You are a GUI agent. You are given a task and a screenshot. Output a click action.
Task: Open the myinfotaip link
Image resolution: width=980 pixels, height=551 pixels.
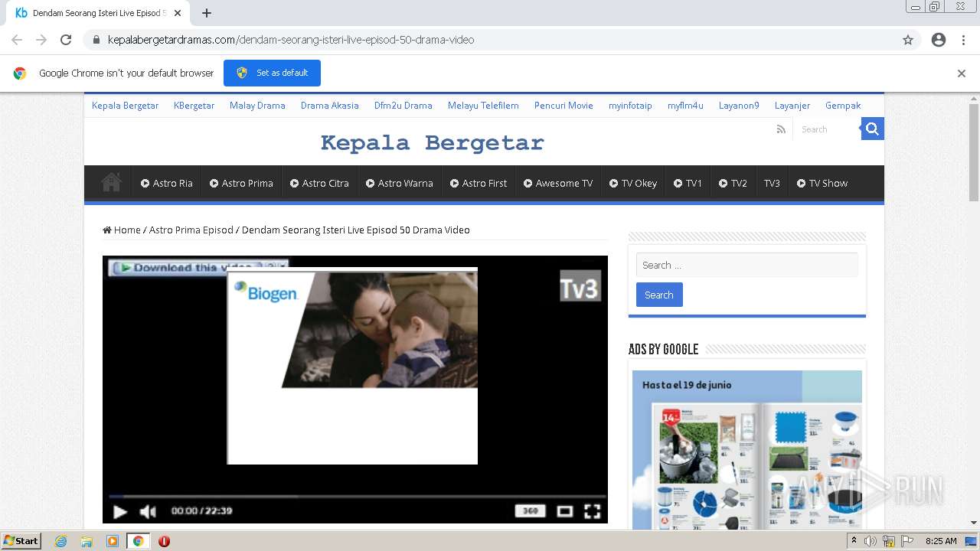click(630, 106)
